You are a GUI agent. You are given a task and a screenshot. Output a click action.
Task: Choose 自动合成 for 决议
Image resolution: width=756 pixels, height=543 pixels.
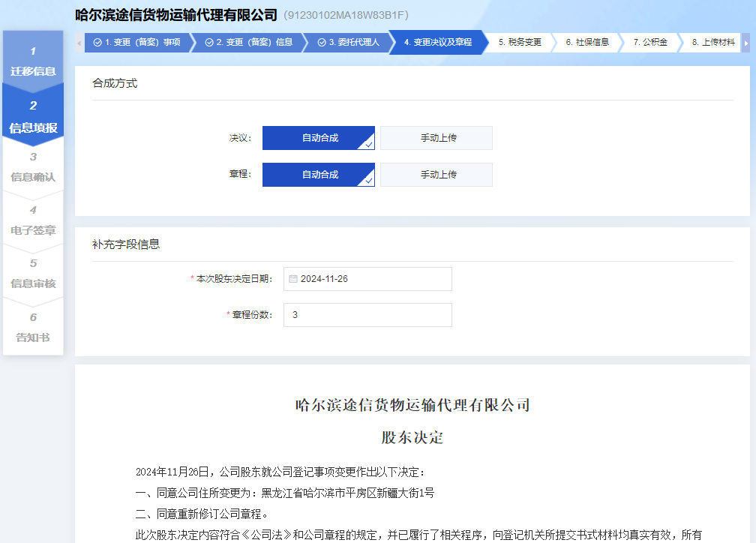point(319,138)
